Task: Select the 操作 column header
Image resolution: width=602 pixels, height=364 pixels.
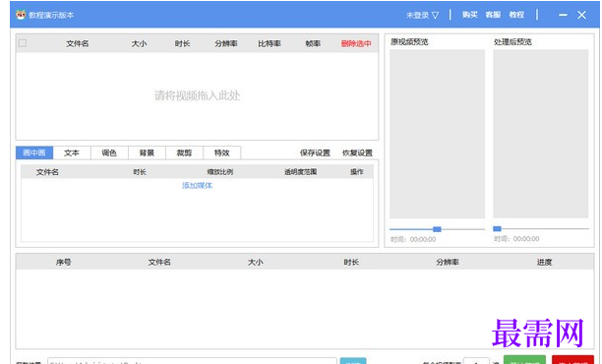Action: click(357, 172)
